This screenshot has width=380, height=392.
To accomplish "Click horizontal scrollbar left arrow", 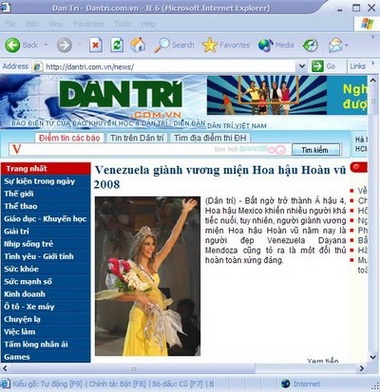I will coord(5,368).
